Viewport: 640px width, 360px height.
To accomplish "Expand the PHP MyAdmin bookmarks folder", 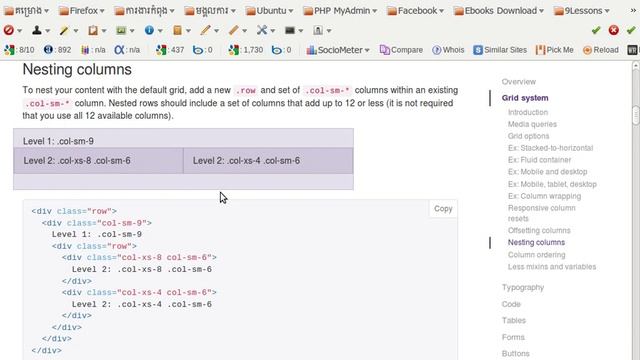I will click(340, 11).
